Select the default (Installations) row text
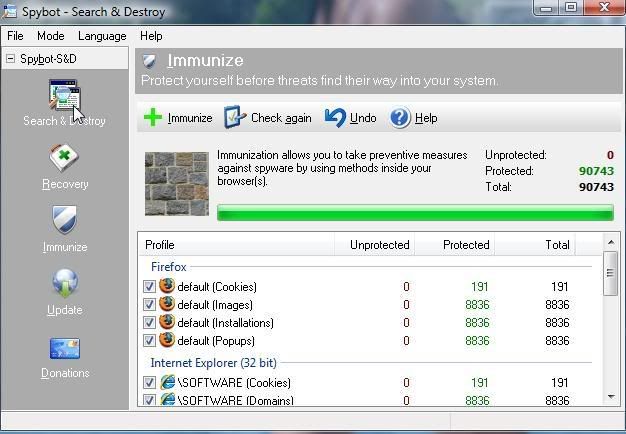This screenshot has height=434, width=626. (226, 323)
